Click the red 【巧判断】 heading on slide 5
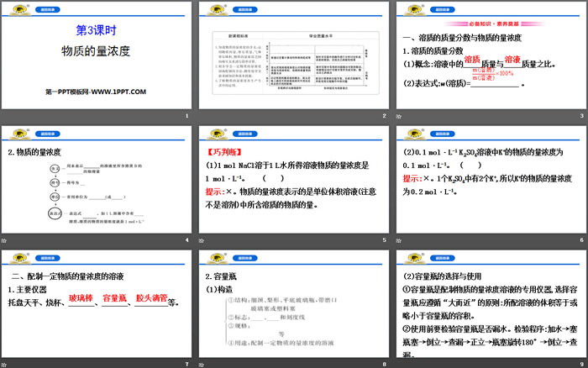The image size is (588, 368). (x=224, y=152)
